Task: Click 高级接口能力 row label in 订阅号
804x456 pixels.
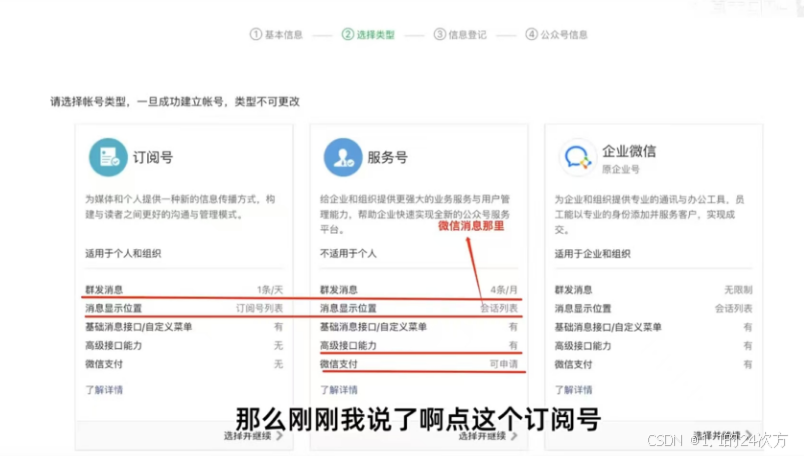Action: pyautogui.click(x=113, y=345)
